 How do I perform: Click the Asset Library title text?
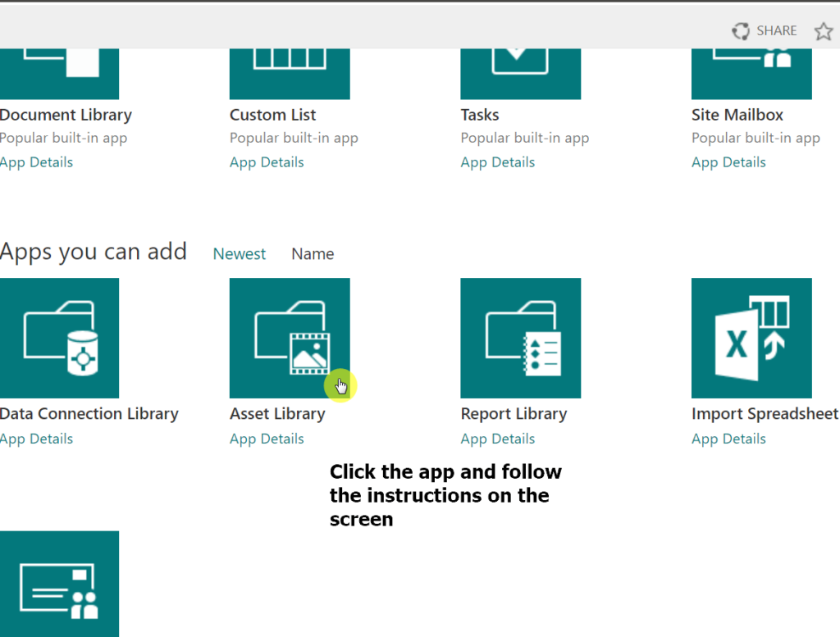click(x=277, y=414)
